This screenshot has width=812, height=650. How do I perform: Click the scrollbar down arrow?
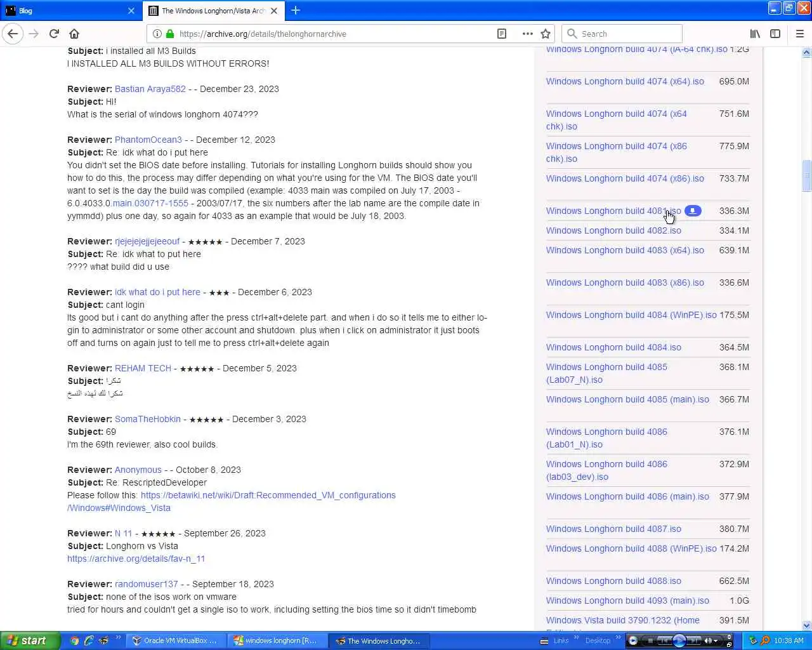[x=807, y=626]
